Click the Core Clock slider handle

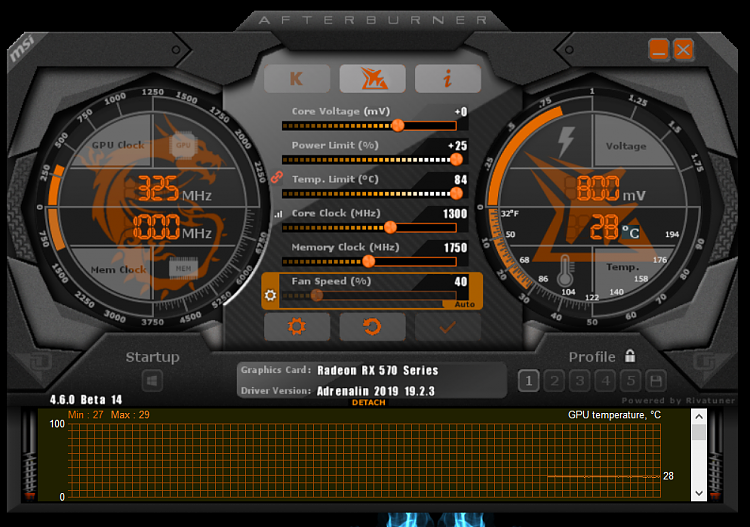(390, 227)
